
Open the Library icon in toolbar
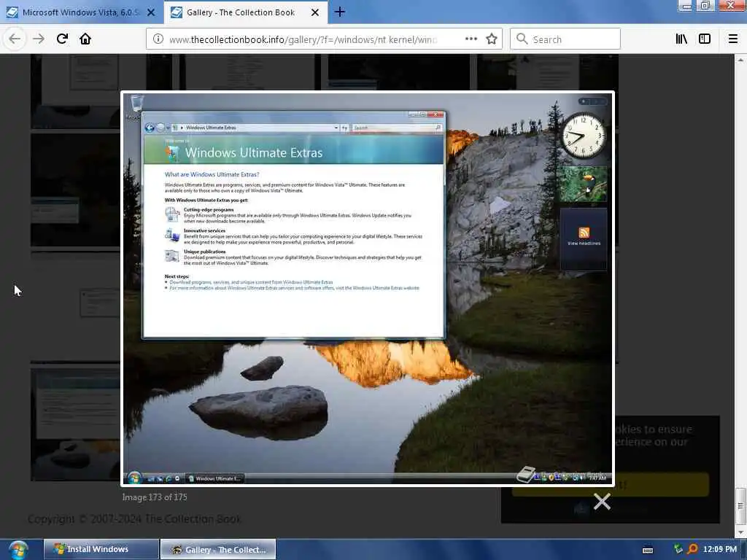681,39
